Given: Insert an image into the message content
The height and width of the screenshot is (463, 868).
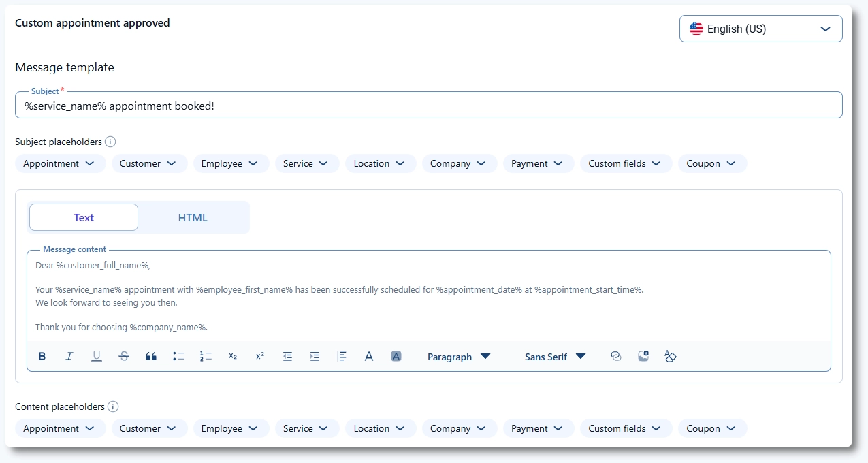Looking at the screenshot, I should (x=643, y=356).
